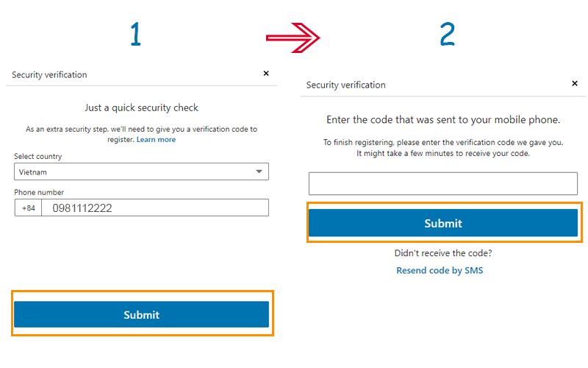Click the blue step number 1

click(135, 35)
